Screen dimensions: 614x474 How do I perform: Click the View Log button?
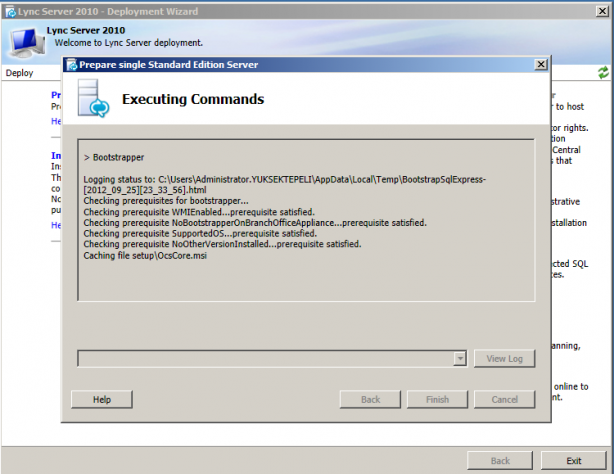pyautogui.click(x=504, y=358)
